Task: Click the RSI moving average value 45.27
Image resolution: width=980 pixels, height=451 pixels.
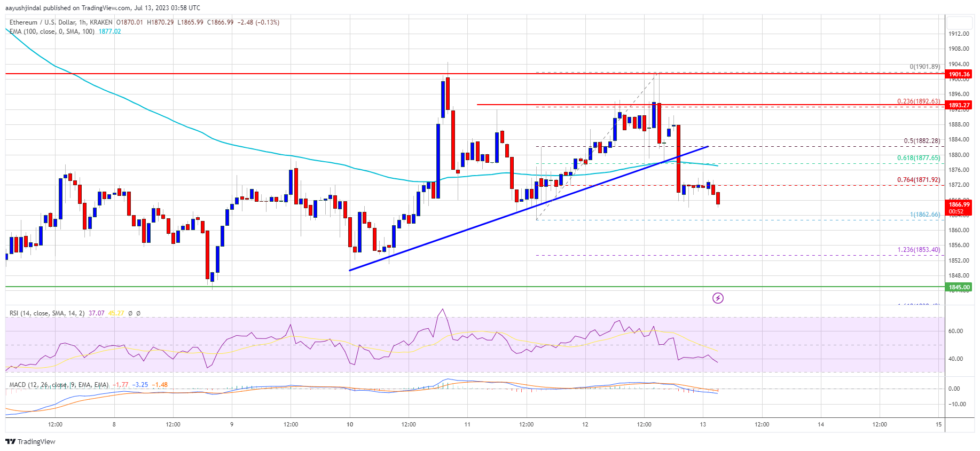Action: coord(116,313)
